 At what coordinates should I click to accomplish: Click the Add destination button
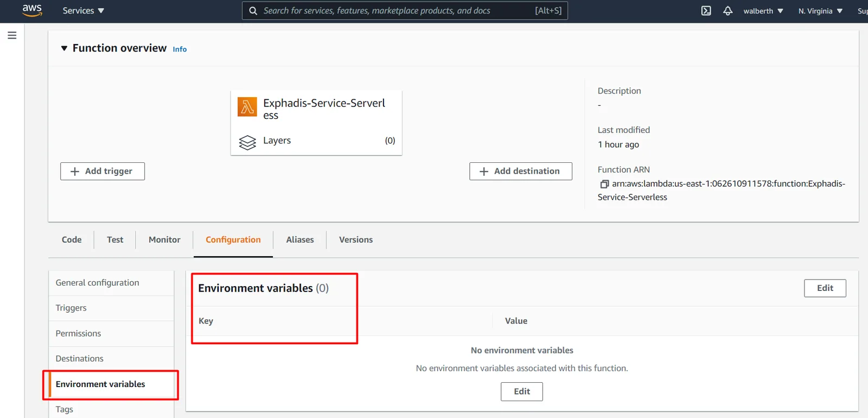pyautogui.click(x=521, y=171)
